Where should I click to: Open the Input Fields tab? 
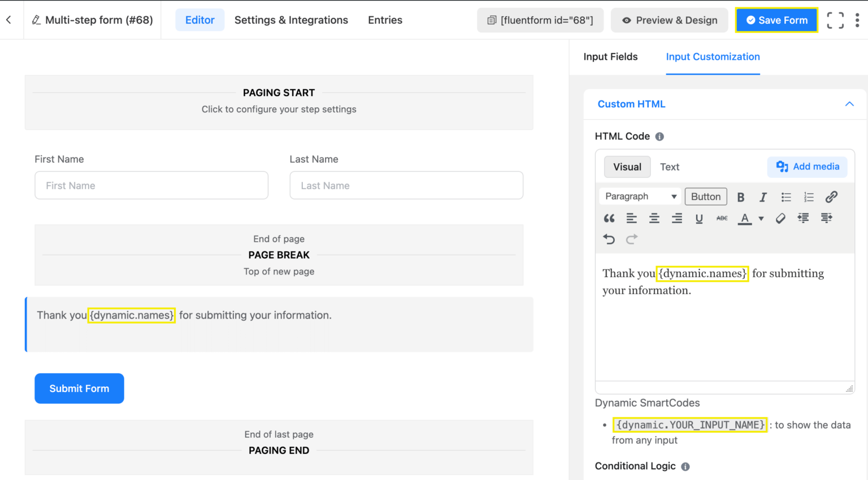click(x=611, y=56)
